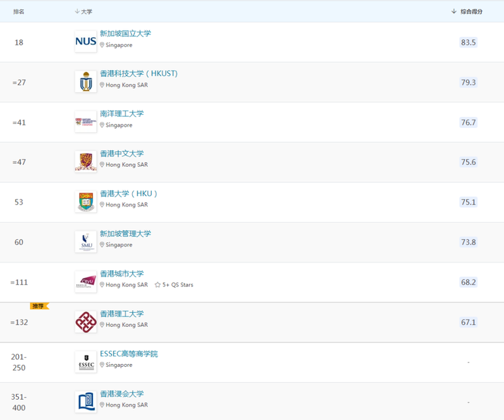This screenshot has height=420, width=504.
Task: Click score value 75.6
Action: pyautogui.click(x=468, y=162)
